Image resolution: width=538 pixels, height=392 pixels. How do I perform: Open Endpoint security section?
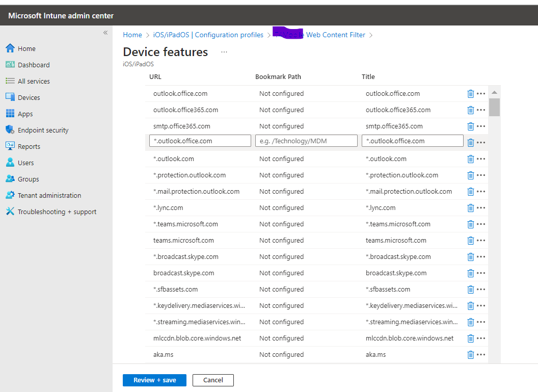pos(37,130)
